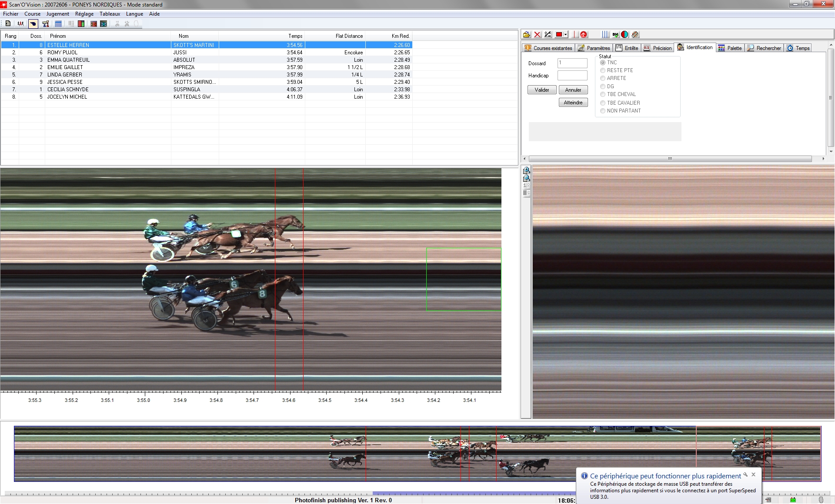The height and width of the screenshot is (504, 835).
Task: Click the zoom out magnifier icon
Action: [526, 178]
